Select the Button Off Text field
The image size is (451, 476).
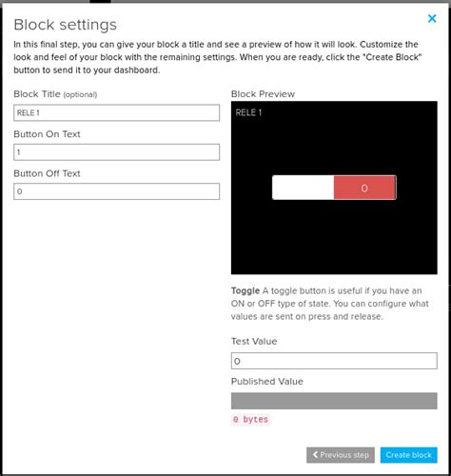116,191
